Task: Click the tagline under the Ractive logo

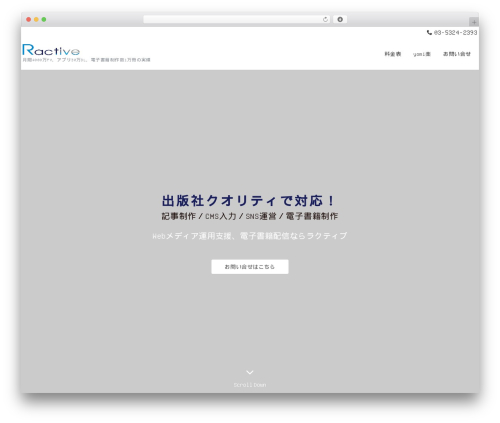Action: tap(86, 60)
